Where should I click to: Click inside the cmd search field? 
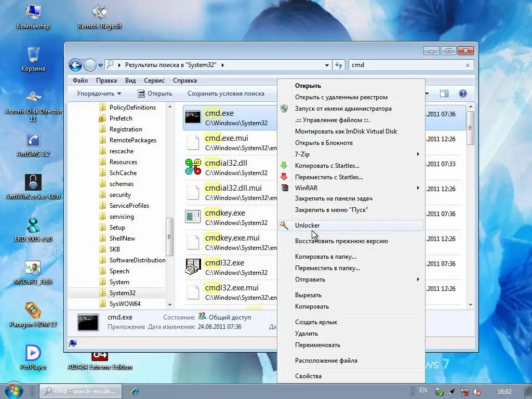pyautogui.click(x=407, y=65)
